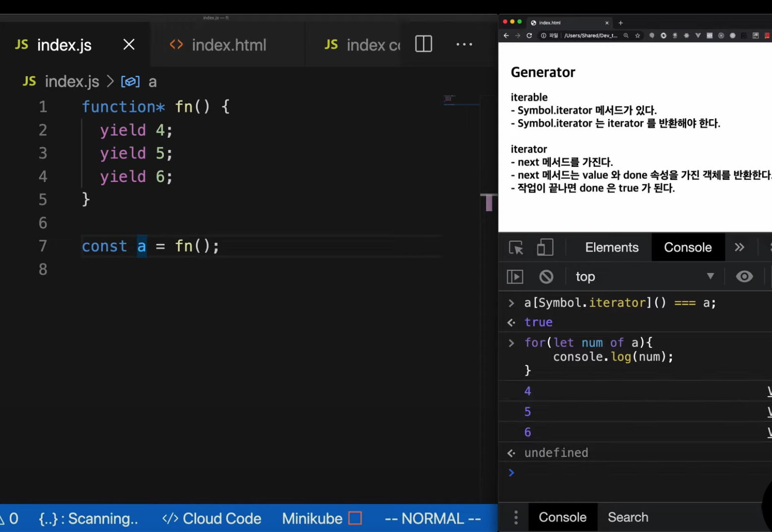This screenshot has height=532, width=772.
Task: Click the code brackets extension icon
Action: (710, 36)
